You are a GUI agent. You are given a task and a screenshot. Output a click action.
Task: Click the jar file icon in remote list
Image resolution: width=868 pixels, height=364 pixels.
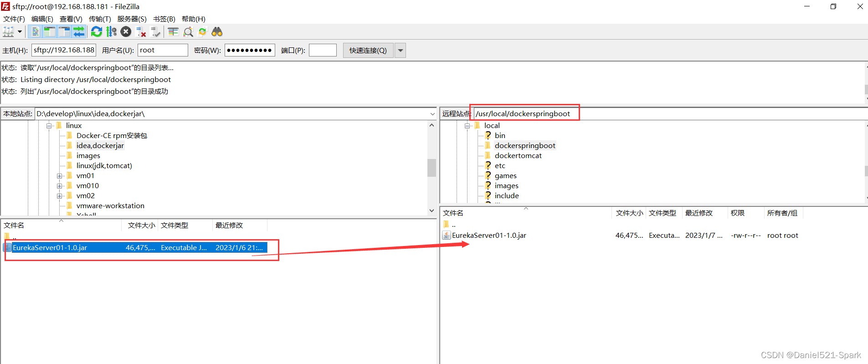pyautogui.click(x=447, y=236)
